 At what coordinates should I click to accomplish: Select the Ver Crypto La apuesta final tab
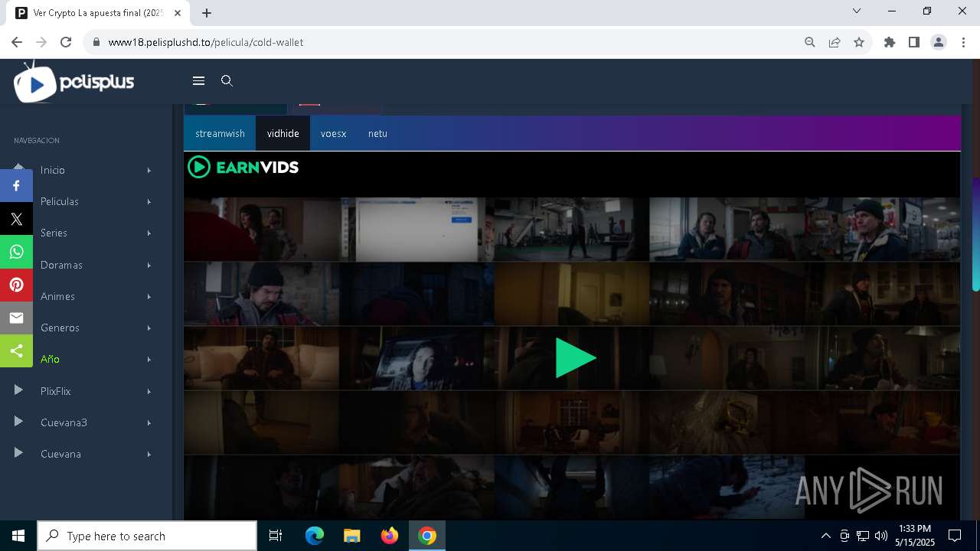pyautogui.click(x=98, y=13)
